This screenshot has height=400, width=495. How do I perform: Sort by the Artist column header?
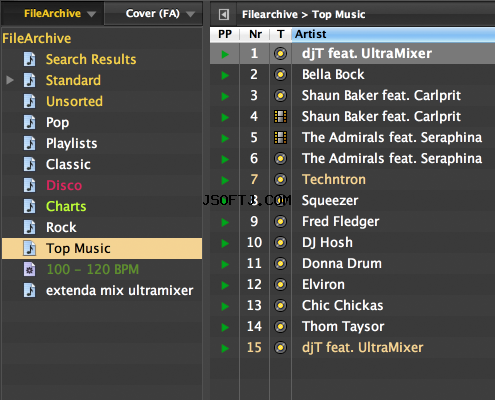(393, 34)
